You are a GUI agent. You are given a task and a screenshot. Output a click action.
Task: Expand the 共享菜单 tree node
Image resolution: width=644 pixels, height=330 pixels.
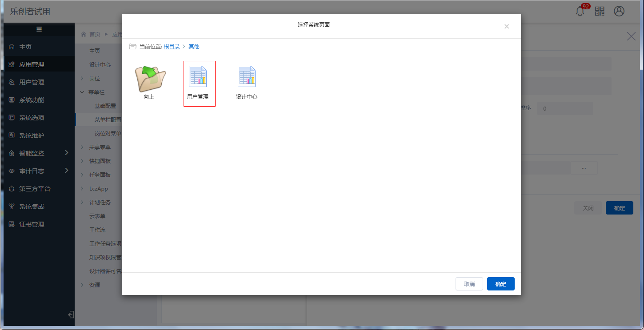pyautogui.click(x=82, y=147)
